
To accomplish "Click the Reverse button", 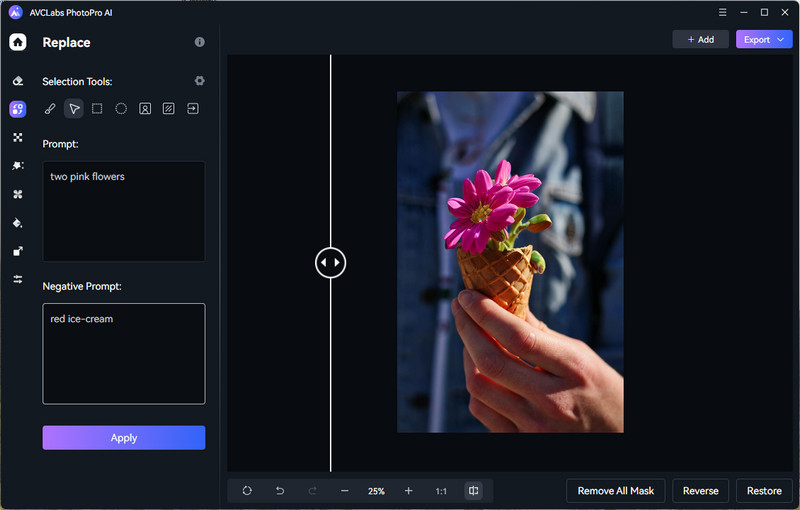I will 700,491.
